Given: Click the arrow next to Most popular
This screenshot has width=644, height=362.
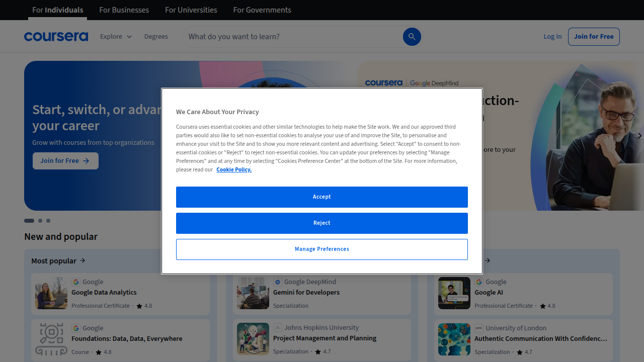Looking at the screenshot, I should click(83, 260).
